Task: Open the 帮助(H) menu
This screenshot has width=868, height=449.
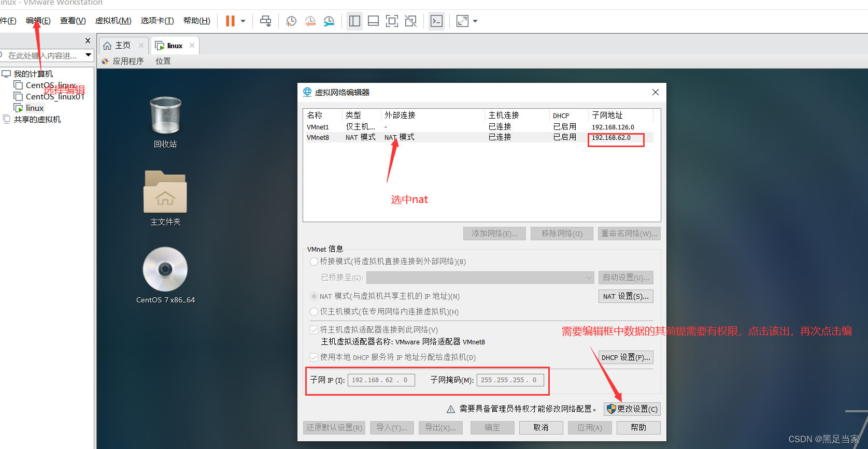Action: pos(196,21)
